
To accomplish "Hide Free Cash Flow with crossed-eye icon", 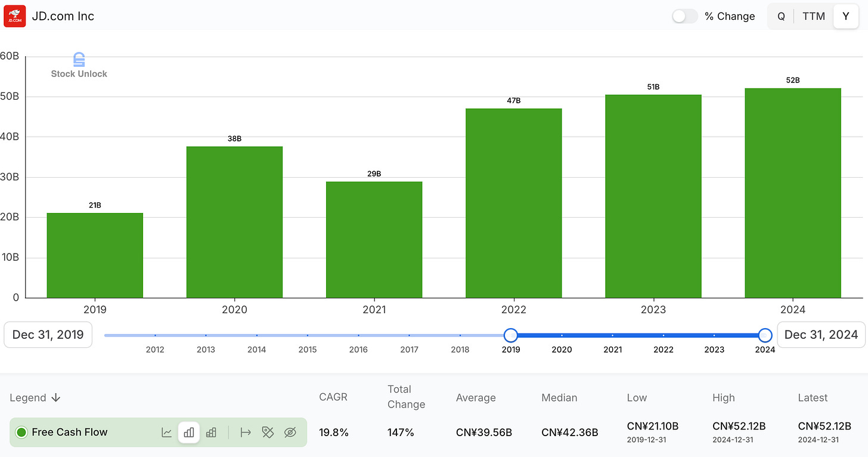I will coord(290,433).
